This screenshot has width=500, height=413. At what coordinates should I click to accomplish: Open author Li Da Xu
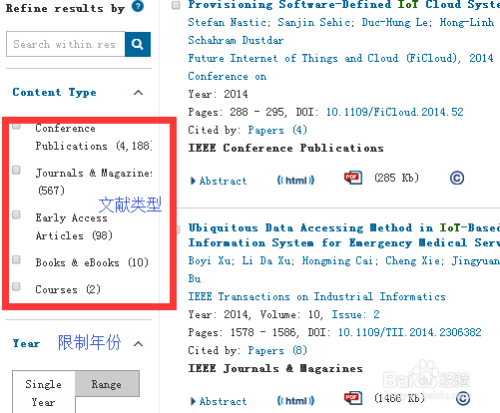tap(266, 260)
